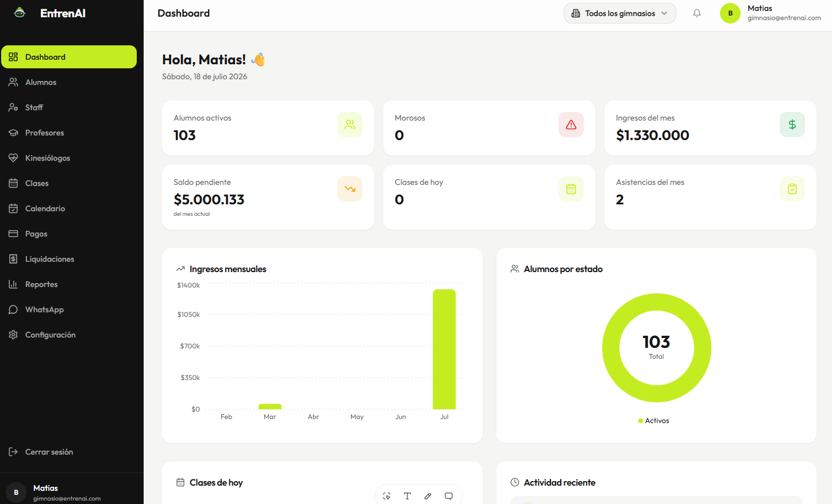
Task: Click the dark B avatar in sidebar footer
Action: click(x=16, y=493)
